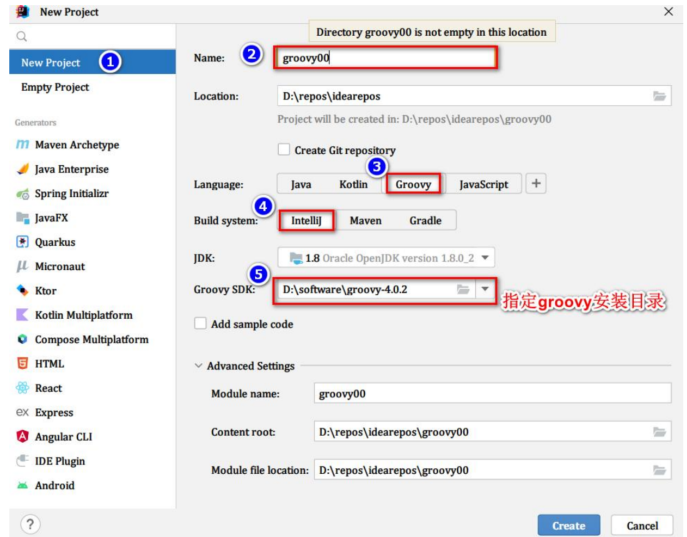Close the New Project dialog
The width and height of the screenshot is (687, 537).
click(x=669, y=11)
